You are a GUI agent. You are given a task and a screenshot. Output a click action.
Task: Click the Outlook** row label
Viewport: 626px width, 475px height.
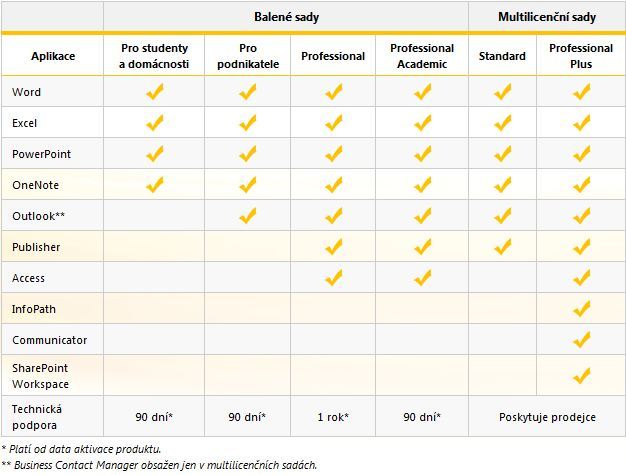[38, 216]
